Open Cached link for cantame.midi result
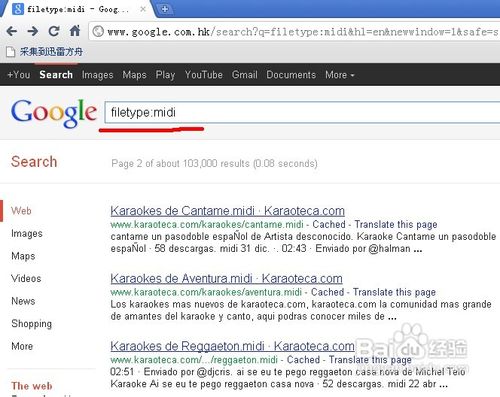Screen dimensions: 500x397 click(x=329, y=224)
